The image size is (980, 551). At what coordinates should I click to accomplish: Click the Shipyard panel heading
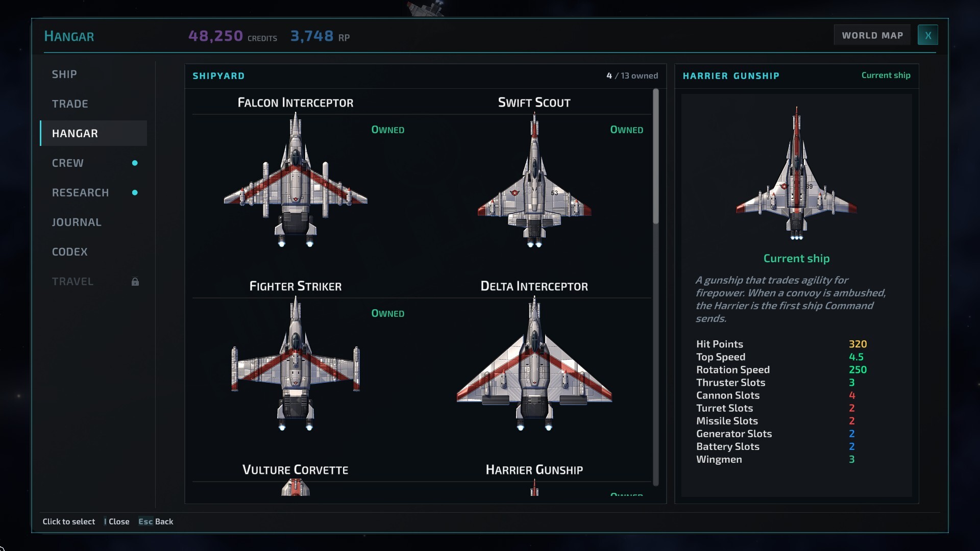[218, 76]
